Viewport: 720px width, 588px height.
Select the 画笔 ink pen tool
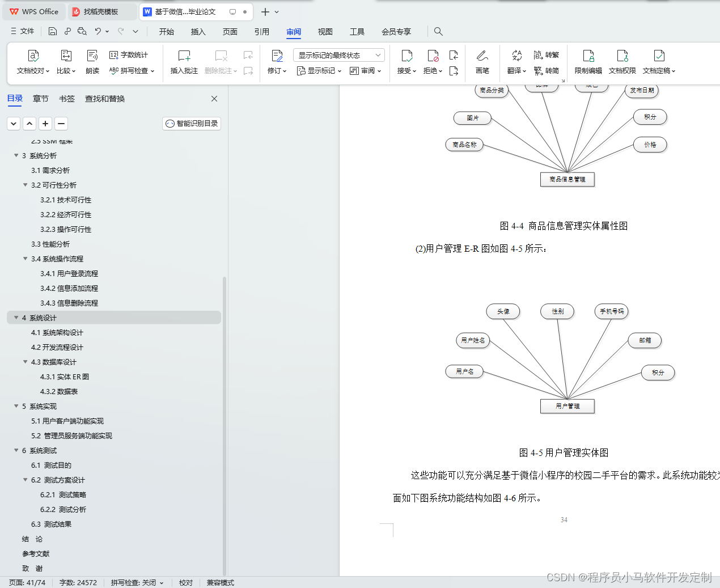click(x=482, y=62)
